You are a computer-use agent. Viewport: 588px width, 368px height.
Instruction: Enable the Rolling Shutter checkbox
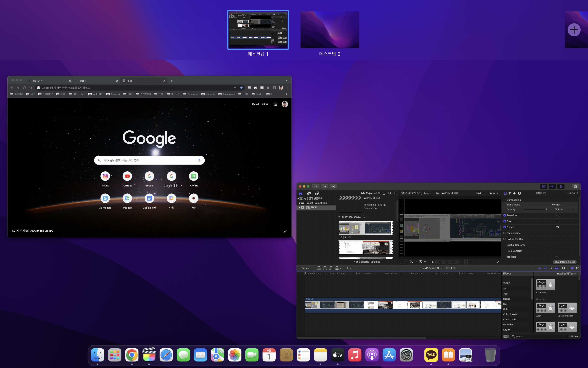[x=505, y=239]
